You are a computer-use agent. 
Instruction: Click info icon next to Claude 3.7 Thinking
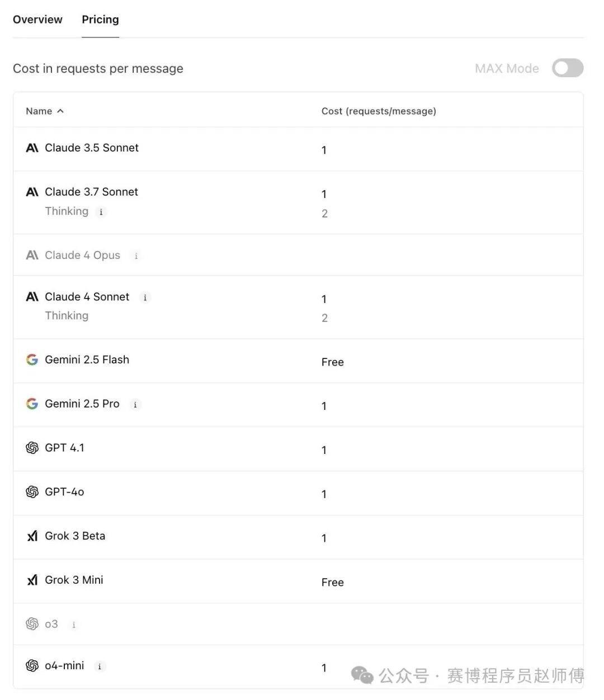pyautogui.click(x=101, y=212)
